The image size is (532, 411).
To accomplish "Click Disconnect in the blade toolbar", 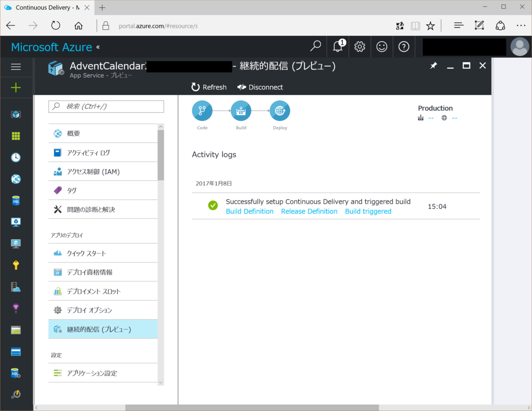I will tap(260, 87).
